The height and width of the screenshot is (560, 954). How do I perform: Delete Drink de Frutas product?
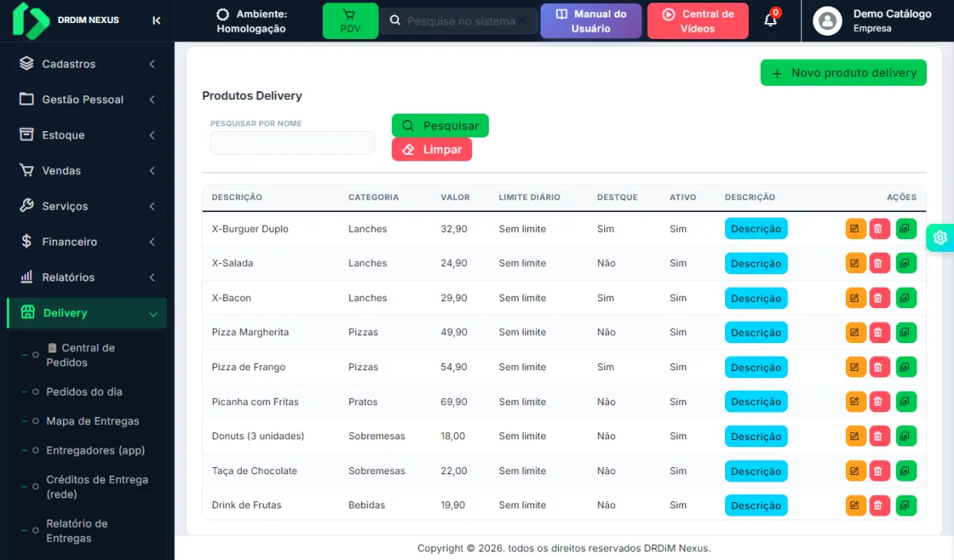point(879,505)
